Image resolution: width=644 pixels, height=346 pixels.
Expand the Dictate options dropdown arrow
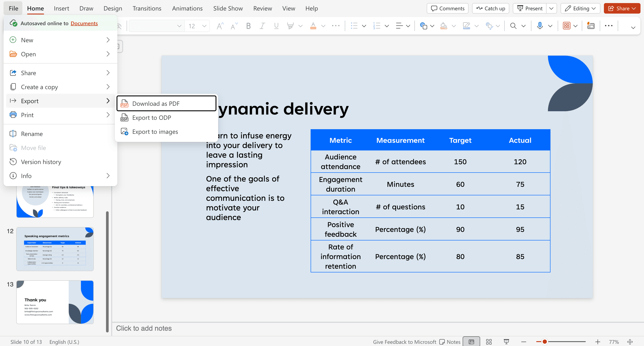(550, 26)
